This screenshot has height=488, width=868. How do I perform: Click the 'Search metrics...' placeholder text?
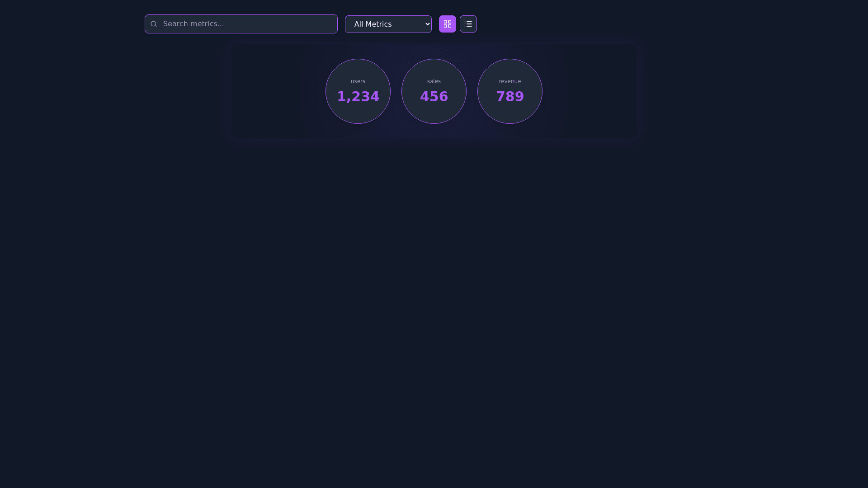[x=193, y=24]
